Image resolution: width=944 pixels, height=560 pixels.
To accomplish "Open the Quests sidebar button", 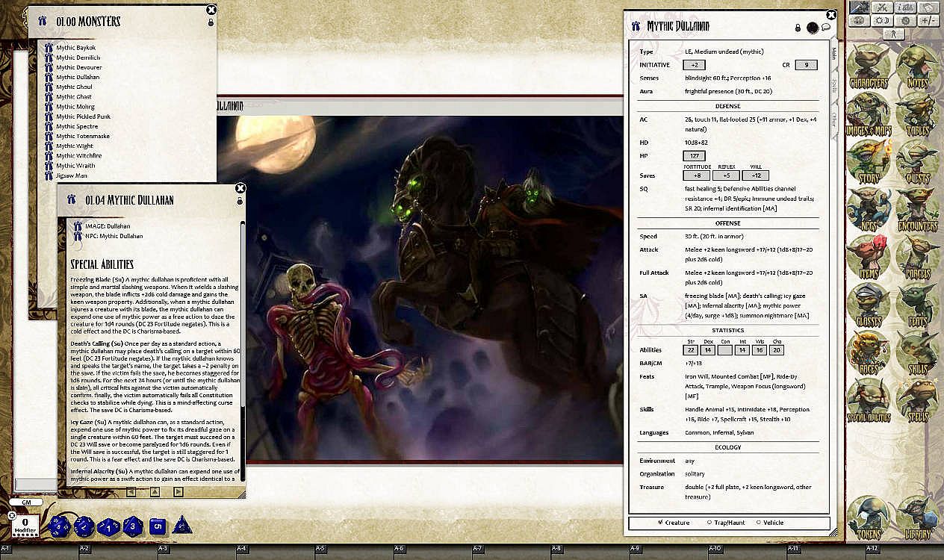I will (918, 163).
